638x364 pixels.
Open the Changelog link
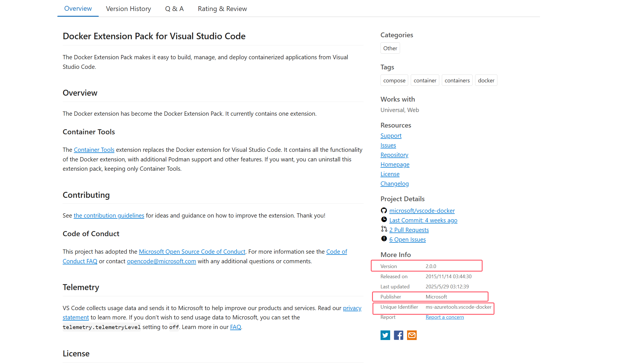(395, 184)
